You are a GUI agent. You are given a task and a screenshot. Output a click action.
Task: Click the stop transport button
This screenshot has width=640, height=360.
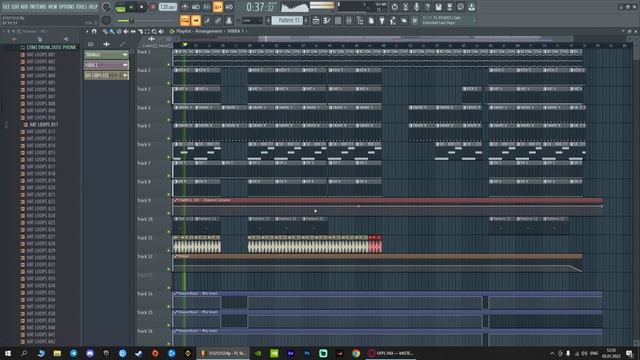point(141,7)
